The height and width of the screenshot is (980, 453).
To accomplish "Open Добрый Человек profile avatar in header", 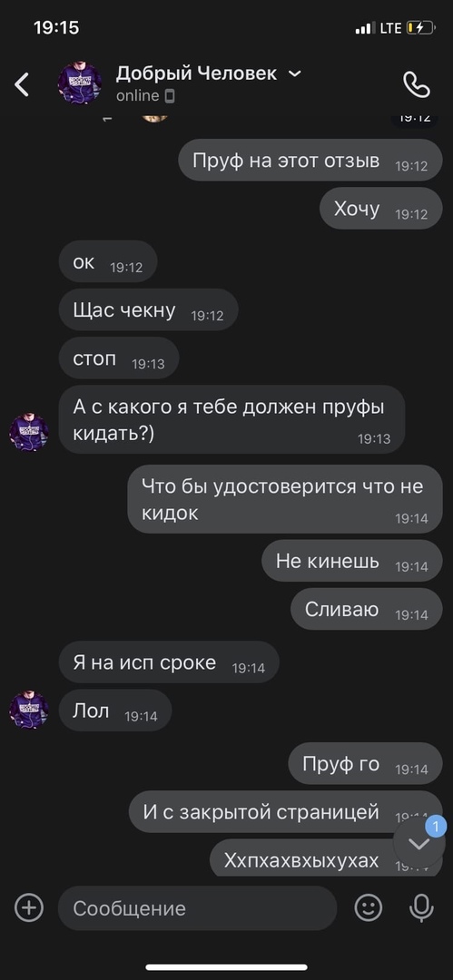I will coord(80,83).
